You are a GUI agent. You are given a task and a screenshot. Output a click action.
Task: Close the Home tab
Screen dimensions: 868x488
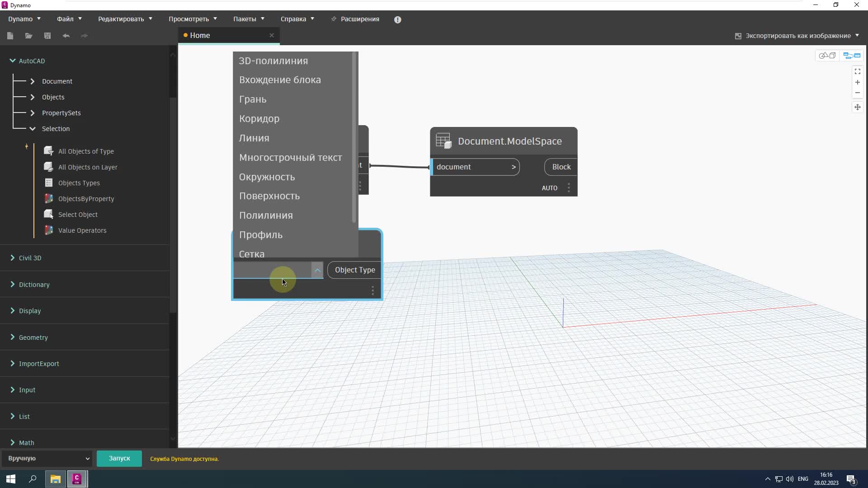tap(271, 35)
